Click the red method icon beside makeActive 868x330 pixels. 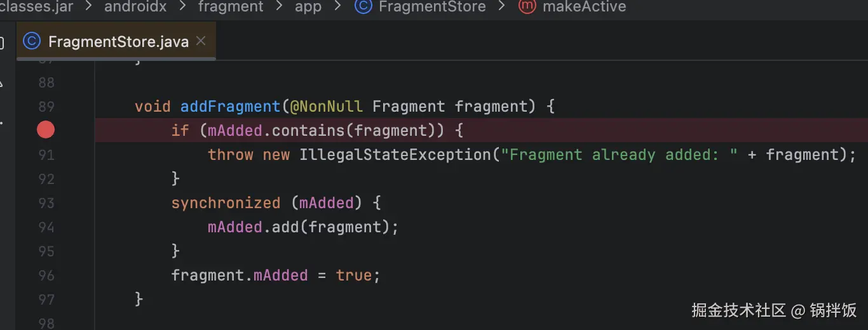527,7
